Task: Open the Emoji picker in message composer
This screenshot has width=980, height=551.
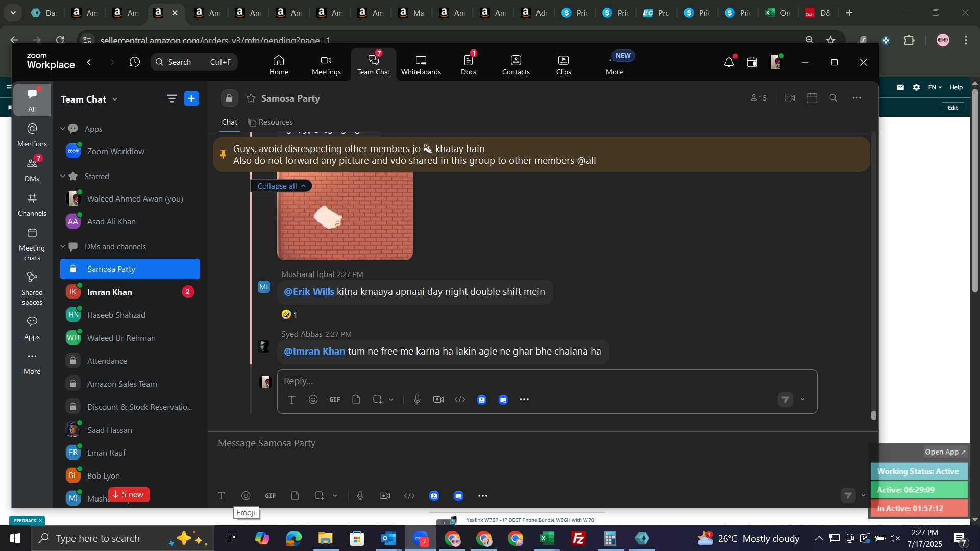Action: (246, 496)
